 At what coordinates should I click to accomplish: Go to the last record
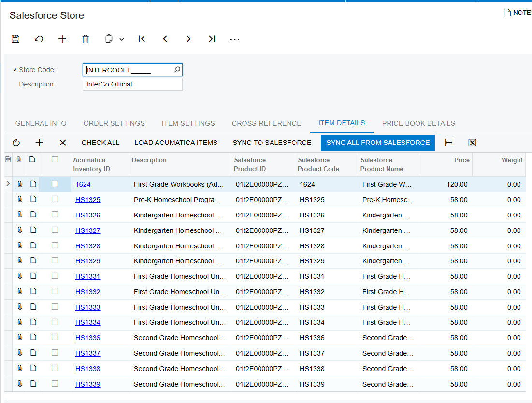[x=212, y=39]
